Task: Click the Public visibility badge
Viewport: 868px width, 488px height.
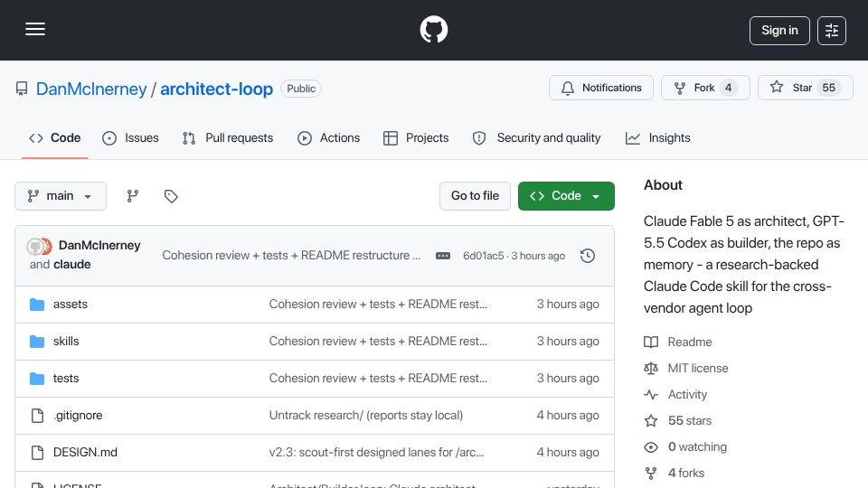Action: 301,89
